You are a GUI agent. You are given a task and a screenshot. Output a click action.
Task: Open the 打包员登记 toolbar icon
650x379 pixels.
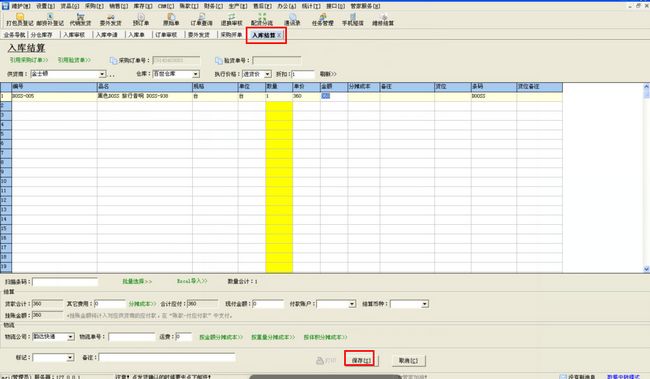coord(19,19)
